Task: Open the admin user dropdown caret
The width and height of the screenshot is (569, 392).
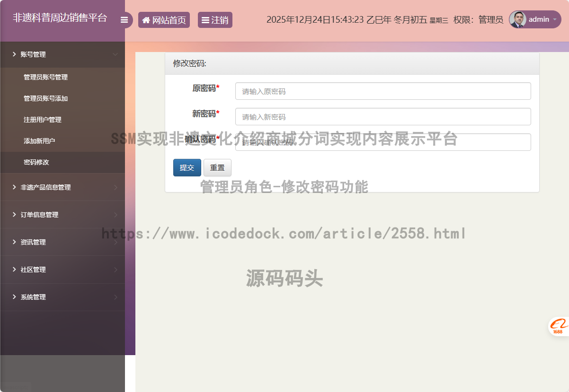Action: (555, 20)
